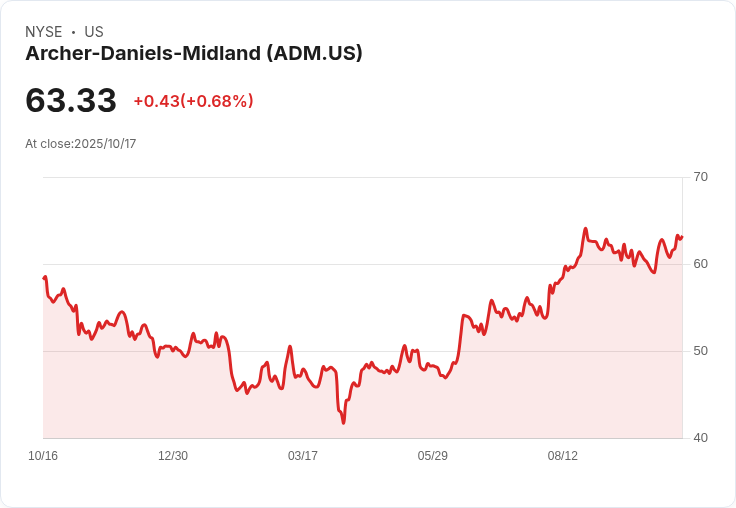Click the 05/29 x-axis date label

(x=433, y=456)
